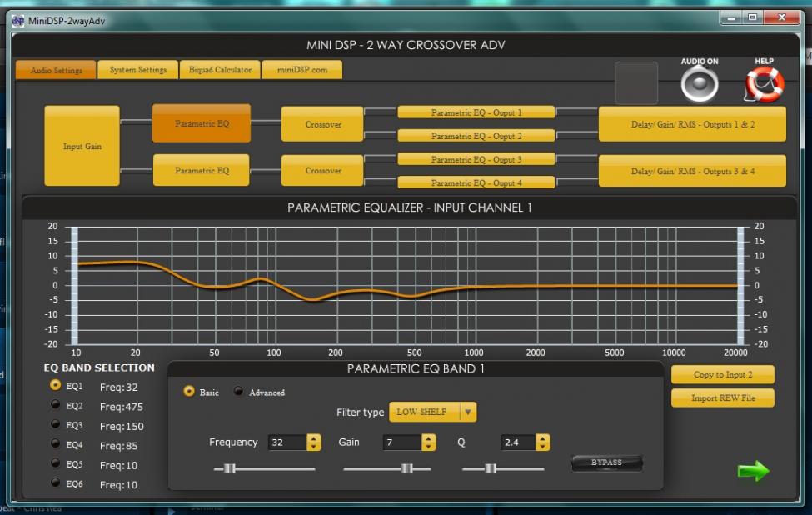This screenshot has width=812, height=515.
Task: Click the "Freq:475" label for EQ2
Action: click(122, 407)
